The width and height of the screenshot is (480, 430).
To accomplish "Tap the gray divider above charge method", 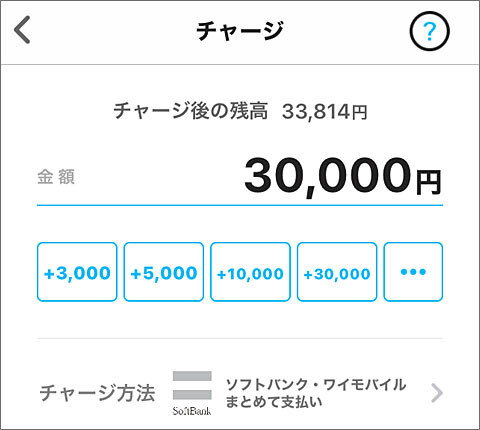I will tap(240, 339).
